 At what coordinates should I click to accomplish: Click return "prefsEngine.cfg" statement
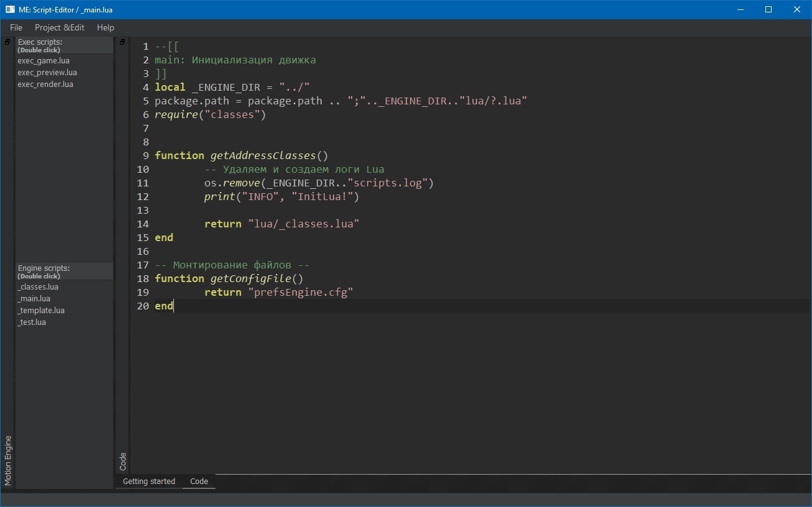tap(278, 293)
